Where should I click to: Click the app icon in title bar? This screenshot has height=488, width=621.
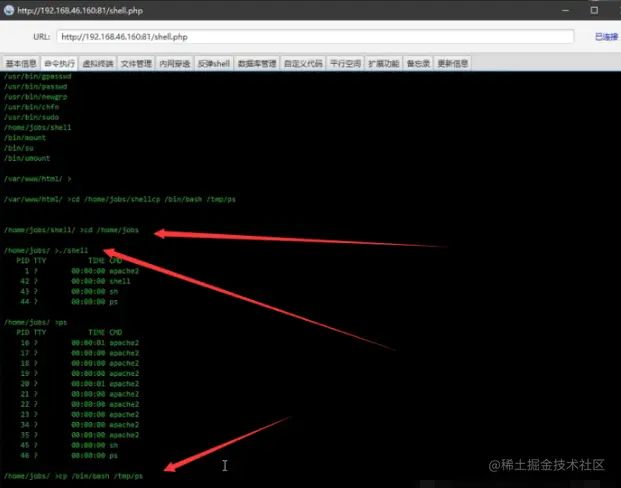point(9,10)
